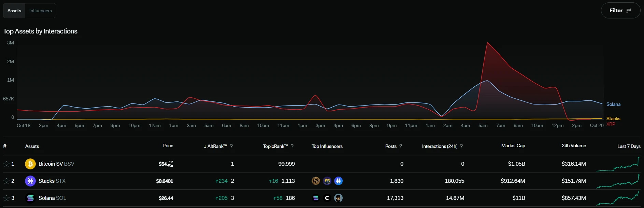The image size is (644, 208).
Task: Click the Oct 18 chart axis label
Action: coord(24,125)
